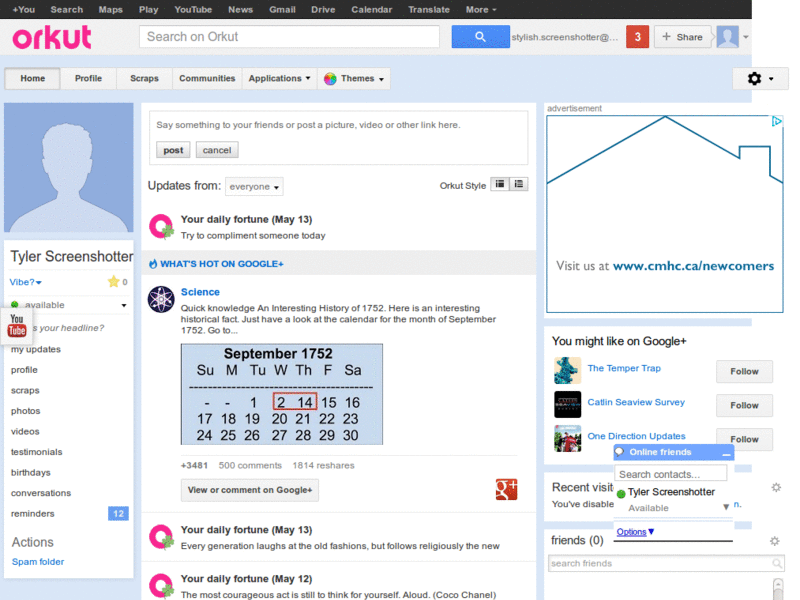
Task: Click the Orkut logo
Action: pos(52,37)
